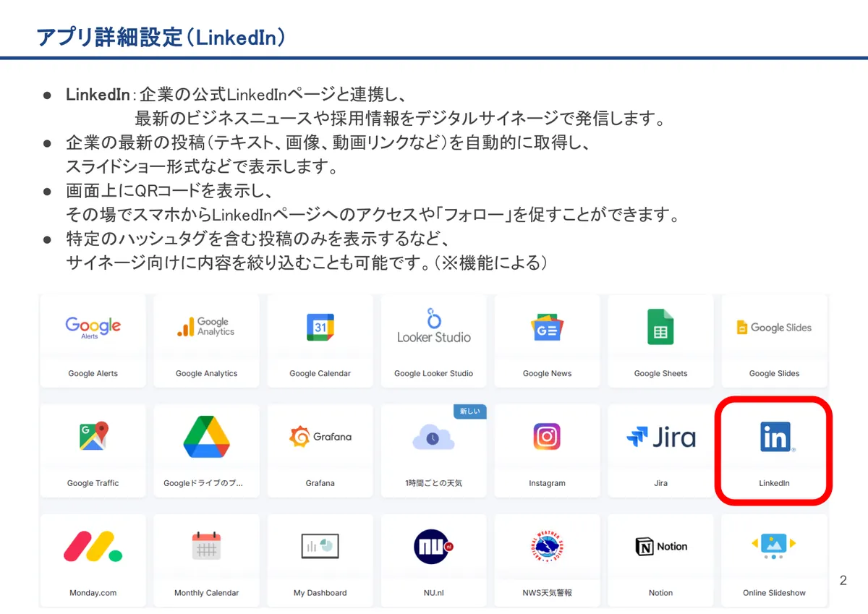The height and width of the screenshot is (614, 868).
Task: Click the 'Google Traffic' caption
Action: [93, 483]
